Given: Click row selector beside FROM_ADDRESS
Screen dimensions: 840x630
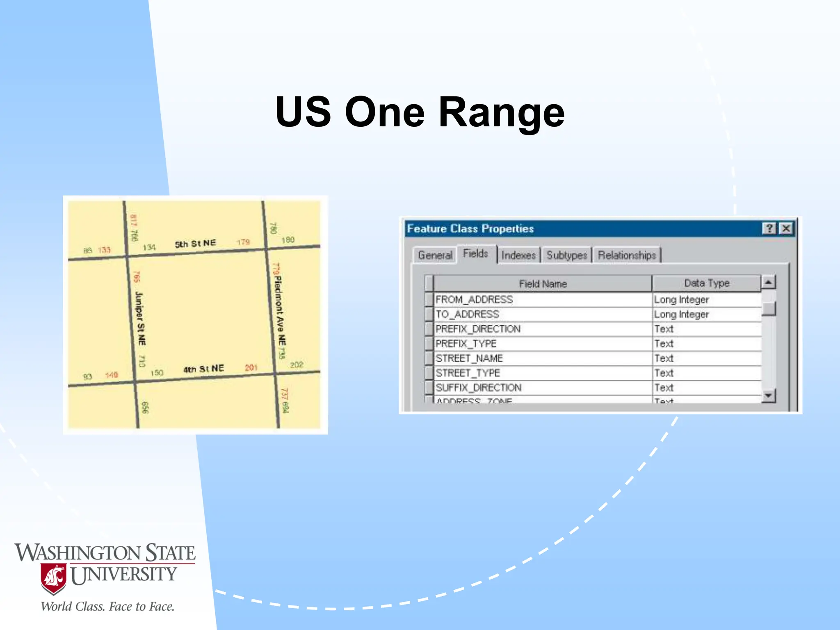Looking at the screenshot, I should (429, 300).
